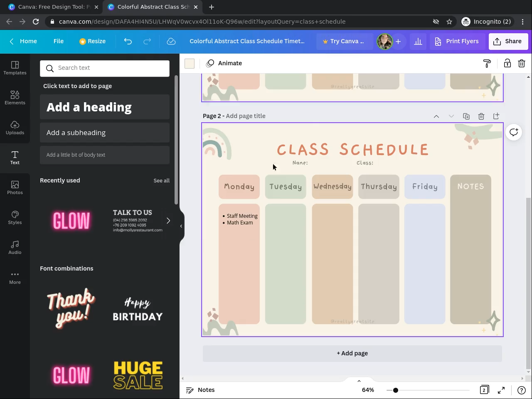Check cloud save status icon
The image size is (532, 399).
[171, 41]
